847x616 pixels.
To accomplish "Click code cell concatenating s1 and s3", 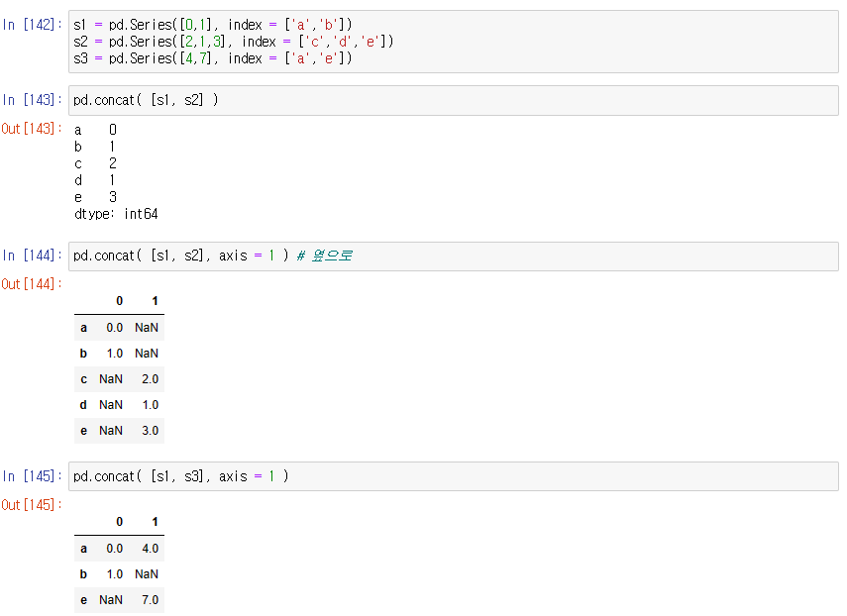I will [x=453, y=476].
